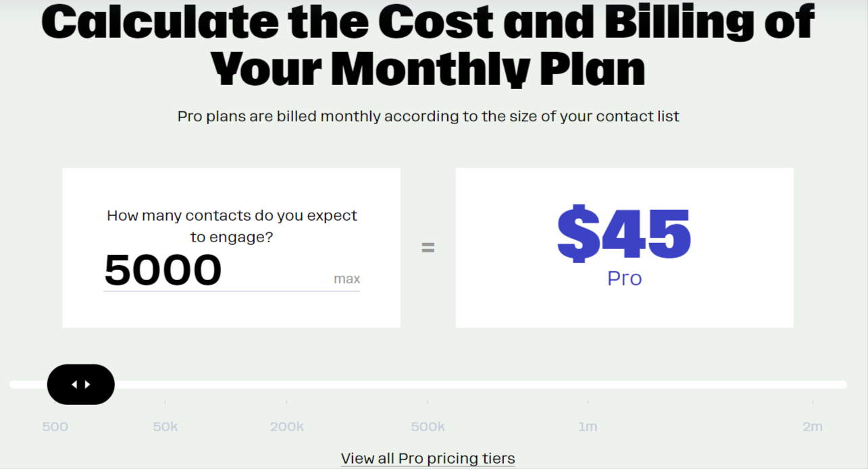Click the "50k" mark on the slider scale
Image resolution: width=868 pixels, height=469 pixels.
(165, 426)
